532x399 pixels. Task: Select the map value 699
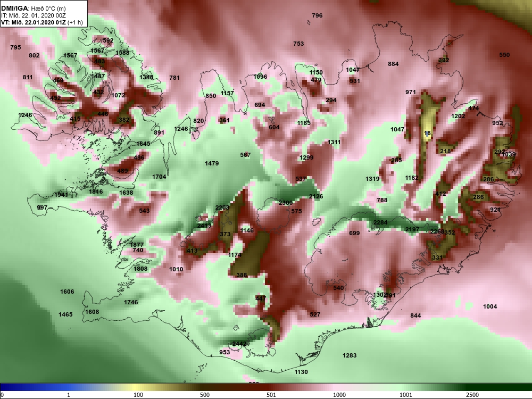pos(354,233)
